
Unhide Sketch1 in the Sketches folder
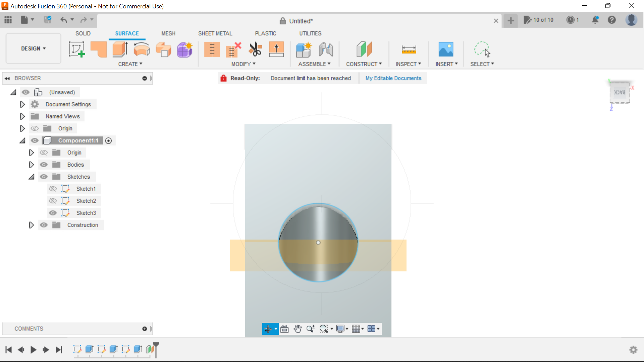(x=53, y=189)
